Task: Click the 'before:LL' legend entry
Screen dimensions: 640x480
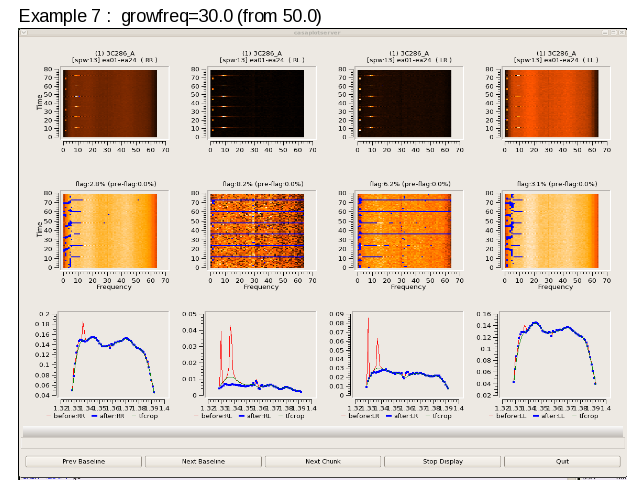Action: pyautogui.click(x=508, y=416)
